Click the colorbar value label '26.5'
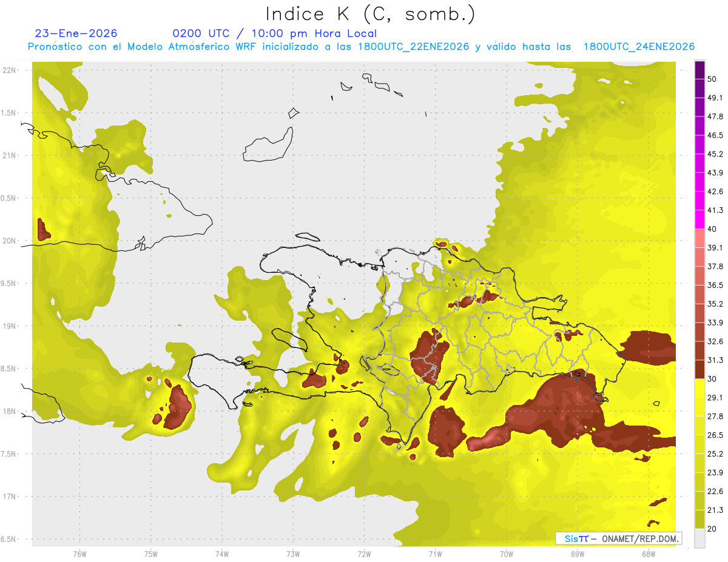Viewport: 728px width, 562px height. point(715,435)
